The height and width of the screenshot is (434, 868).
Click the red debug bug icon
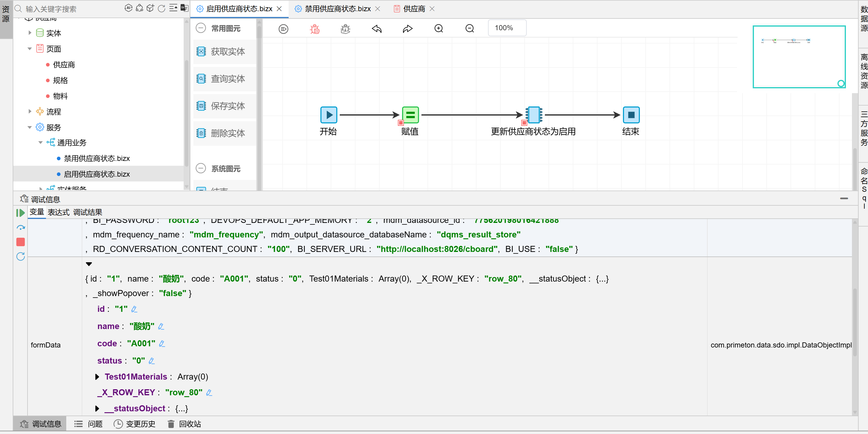(x=314, y=29)
